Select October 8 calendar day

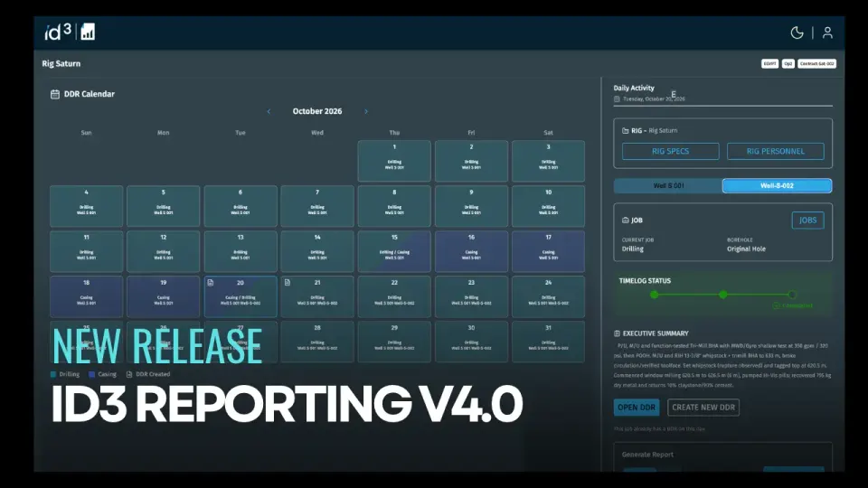(x=394, y=206)
